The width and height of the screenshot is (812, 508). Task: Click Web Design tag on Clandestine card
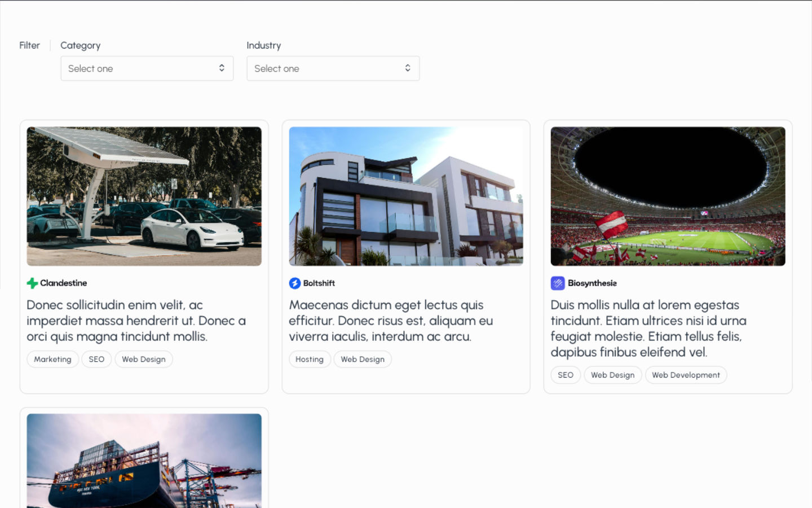(x=144, y=360)
